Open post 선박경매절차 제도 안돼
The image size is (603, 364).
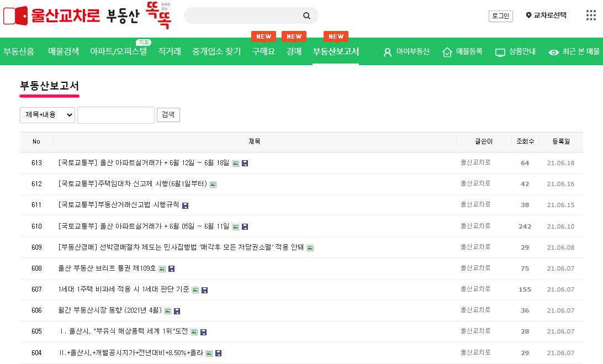[x=181, y=247]
